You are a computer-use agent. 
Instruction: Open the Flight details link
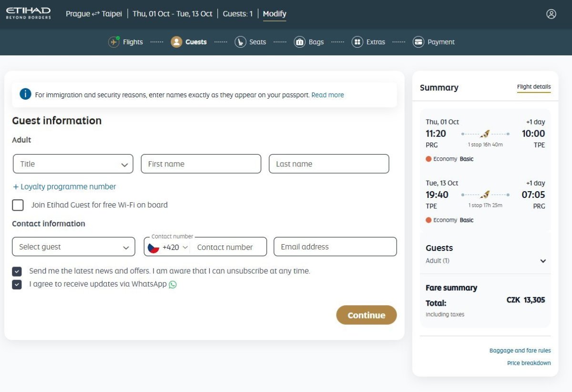[534, 87]
